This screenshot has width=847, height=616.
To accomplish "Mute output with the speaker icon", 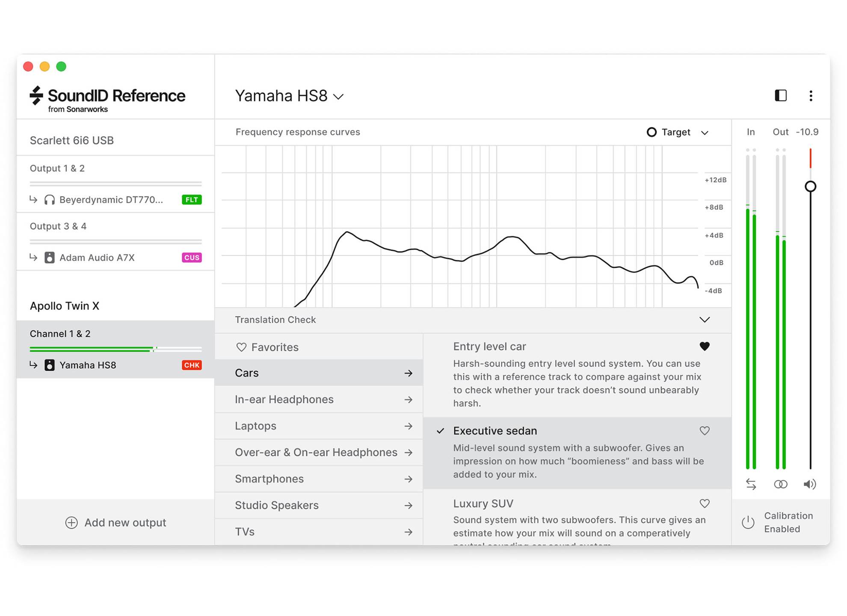I will coord(809,484).
